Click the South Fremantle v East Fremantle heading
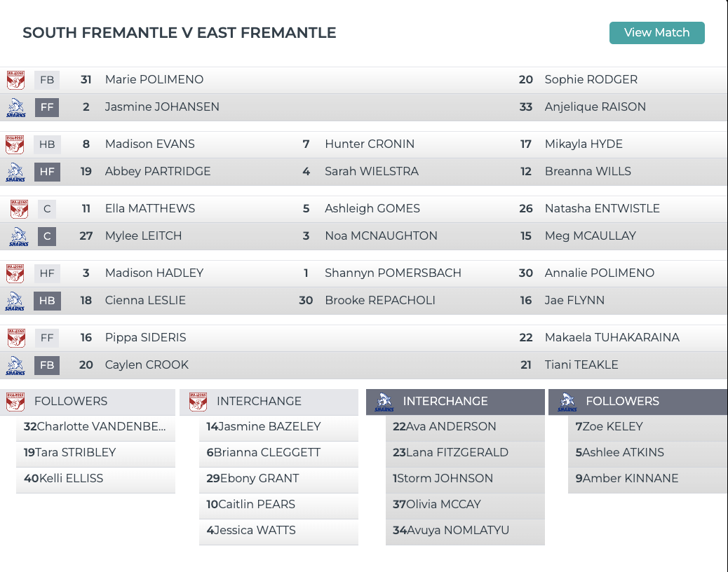Image resolution: width=728 pixels, height=572 pixels. pyautogui.click(x=180, y=33)
